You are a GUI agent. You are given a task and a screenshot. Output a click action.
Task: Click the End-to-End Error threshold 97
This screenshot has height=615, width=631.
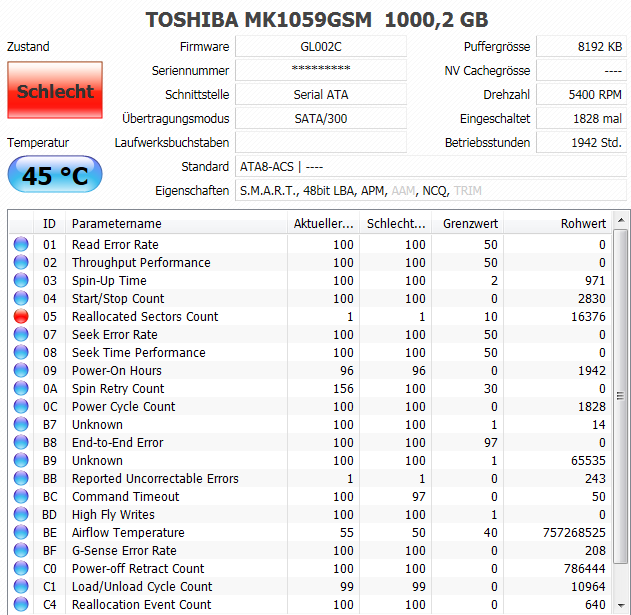[x=491, y=443]
